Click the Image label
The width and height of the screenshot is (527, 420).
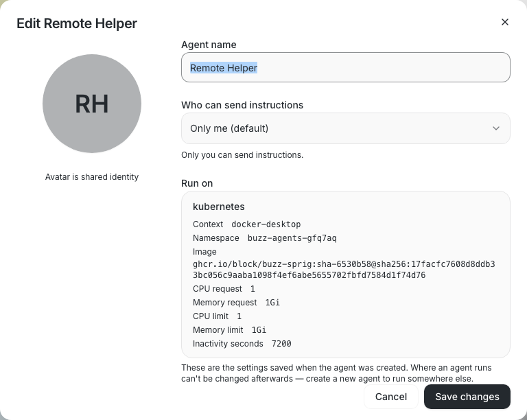(x=204, y=252)
